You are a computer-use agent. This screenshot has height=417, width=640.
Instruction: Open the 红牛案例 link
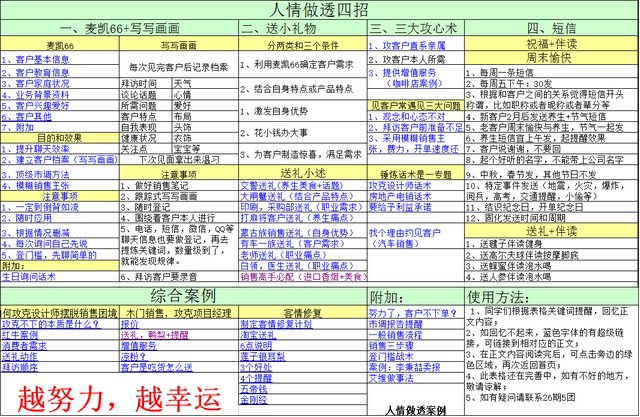tap(20, 335)
